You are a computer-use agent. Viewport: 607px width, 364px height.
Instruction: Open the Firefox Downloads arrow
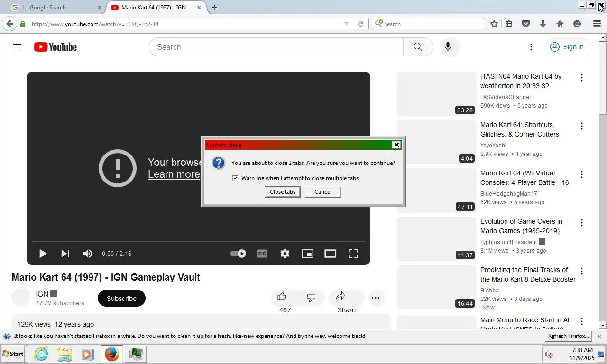543,24
